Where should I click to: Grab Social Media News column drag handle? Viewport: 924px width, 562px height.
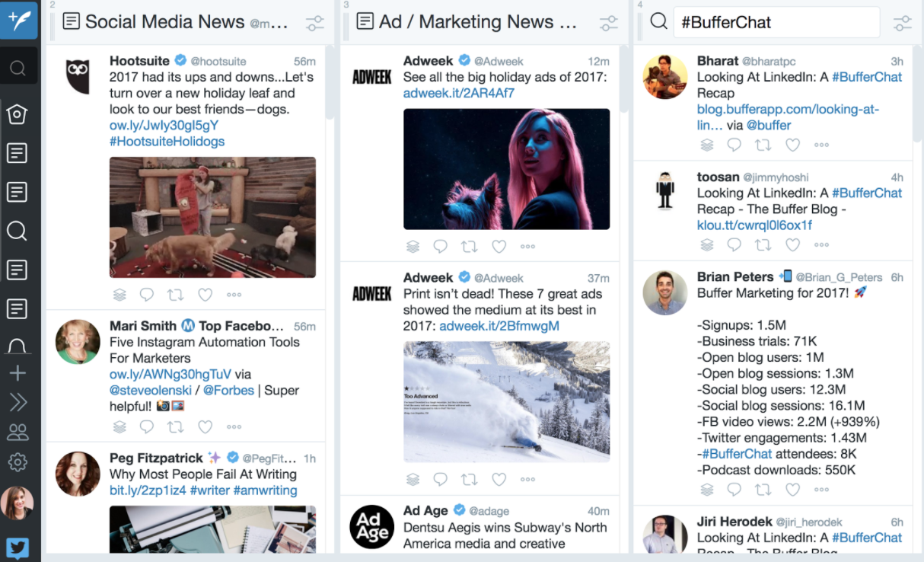(53, 25)
